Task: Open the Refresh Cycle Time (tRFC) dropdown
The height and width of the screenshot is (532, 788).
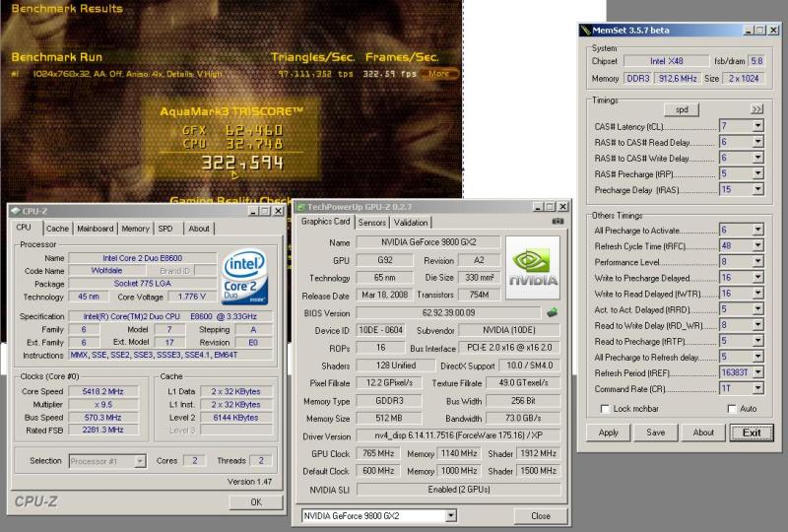Action: 757,245
